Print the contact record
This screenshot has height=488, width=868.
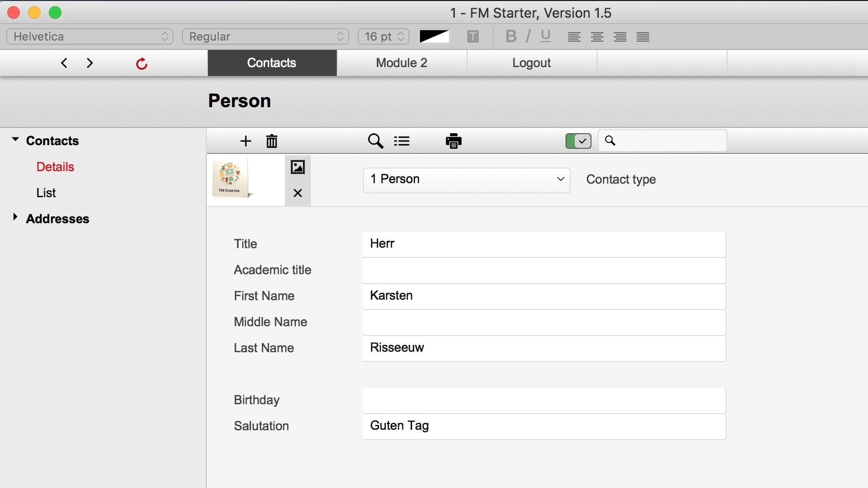coord(453,141)
